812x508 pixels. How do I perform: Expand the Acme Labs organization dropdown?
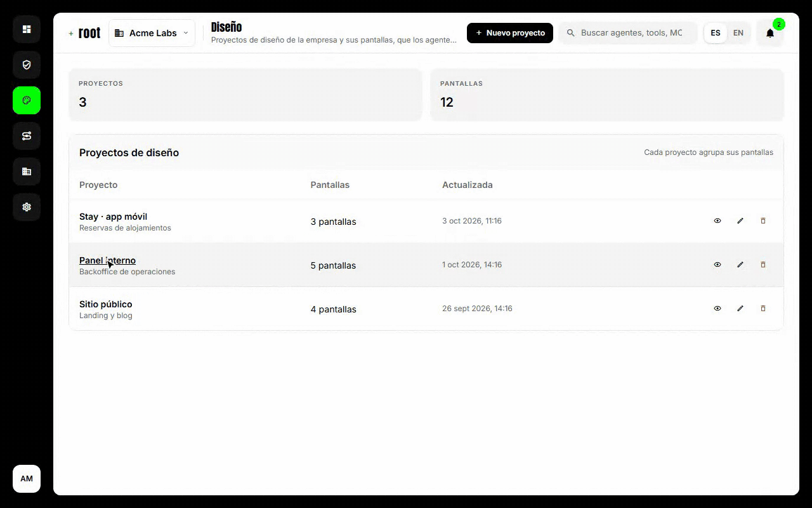click(x=152, y=33)
